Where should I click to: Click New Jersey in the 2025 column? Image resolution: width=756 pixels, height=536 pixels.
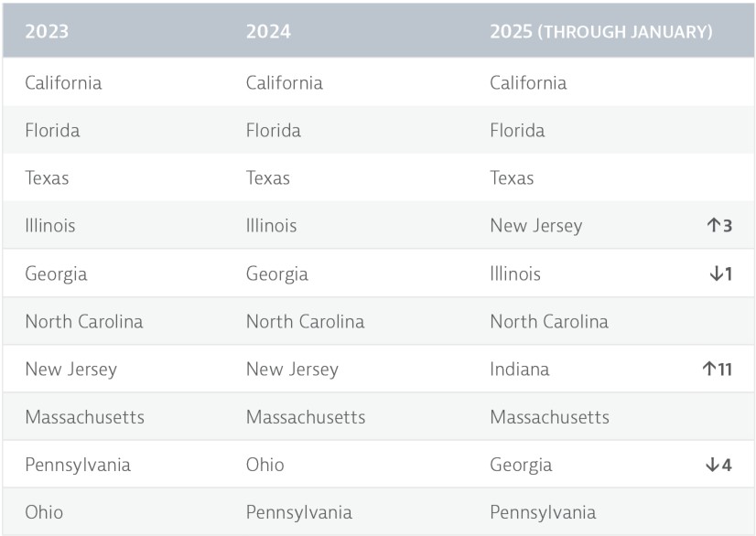535,225
